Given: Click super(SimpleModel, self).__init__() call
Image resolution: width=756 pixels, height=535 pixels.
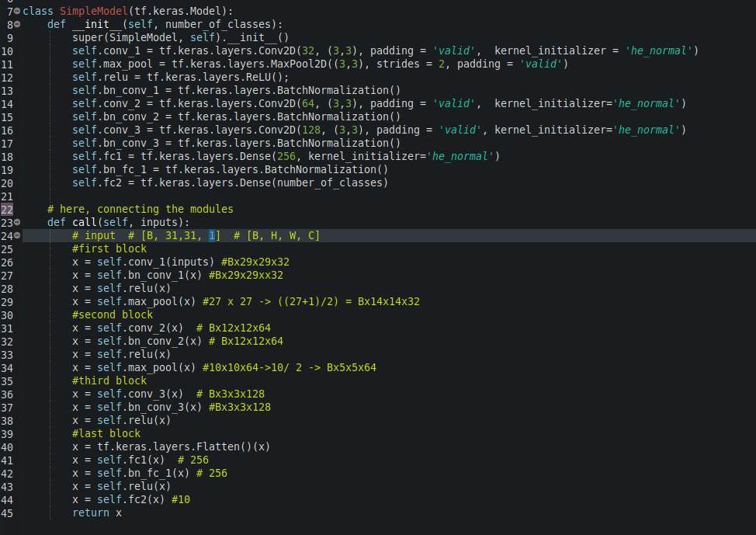Looking at the screenshot, I should 180,37.
